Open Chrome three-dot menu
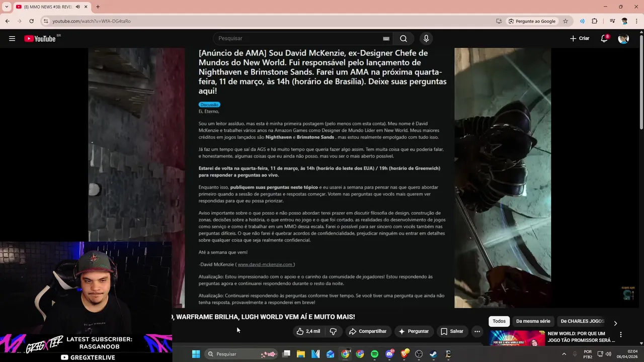Viewport: 644px width, 362px height. [636, 21]
